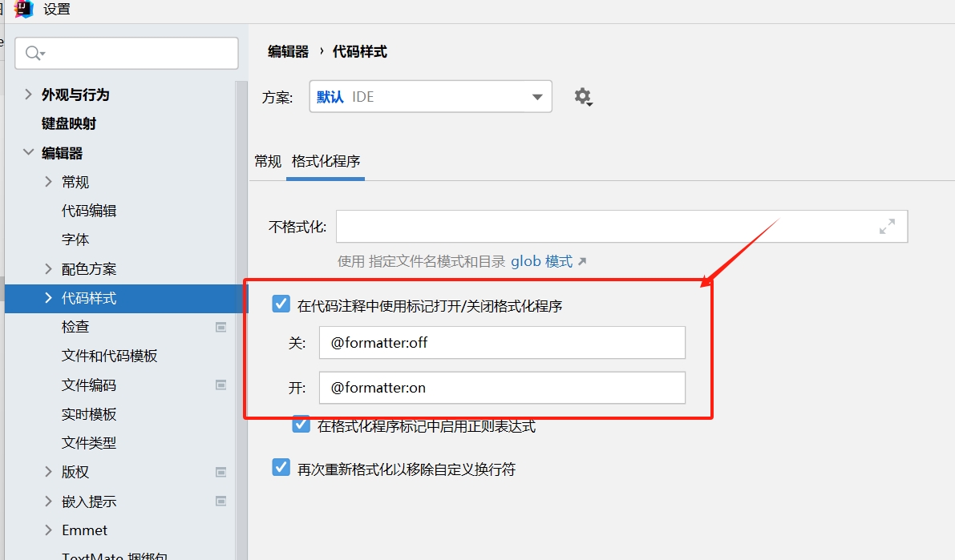Open the 方案 scheme dropdown
Viewport: 955px width, 560px height.
[x=431, y=97]
